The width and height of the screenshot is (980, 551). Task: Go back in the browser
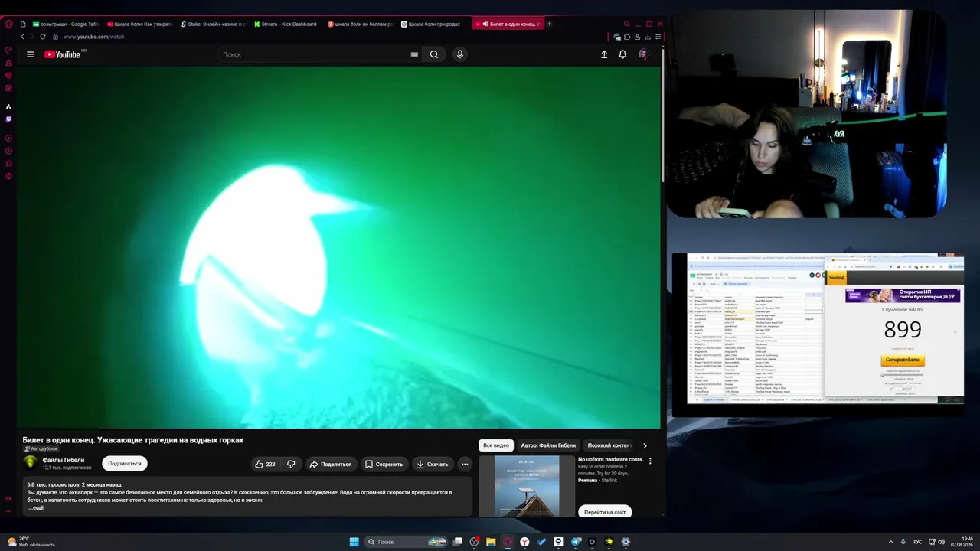coord(22,37)
